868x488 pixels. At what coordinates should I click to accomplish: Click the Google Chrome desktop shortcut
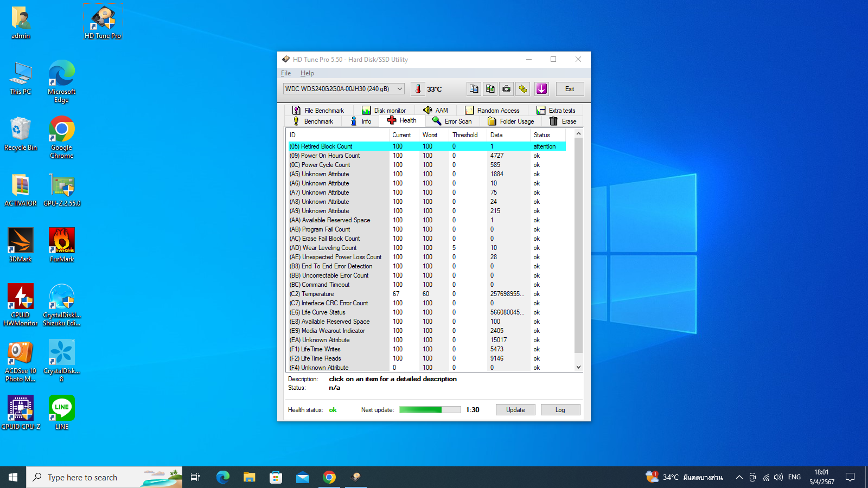(x=62, y=138)
